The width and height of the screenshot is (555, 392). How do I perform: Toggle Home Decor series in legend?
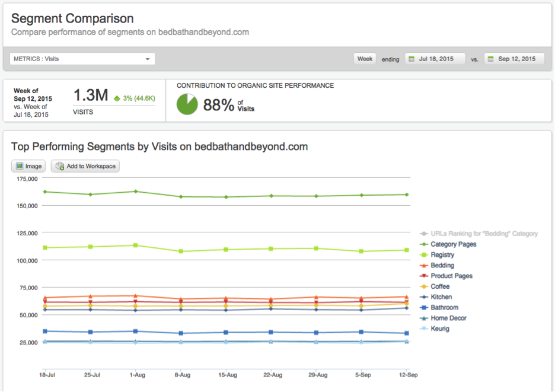point(443,318)
